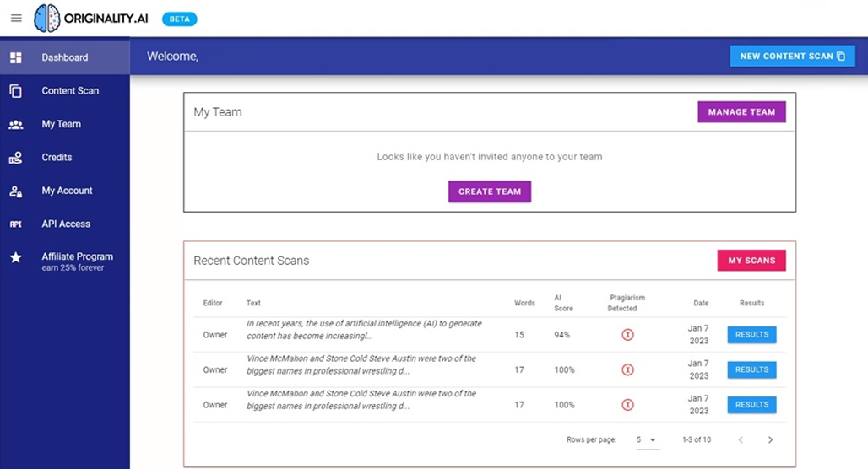Click last Vince McMahon scan text

[x=361, y=399]
